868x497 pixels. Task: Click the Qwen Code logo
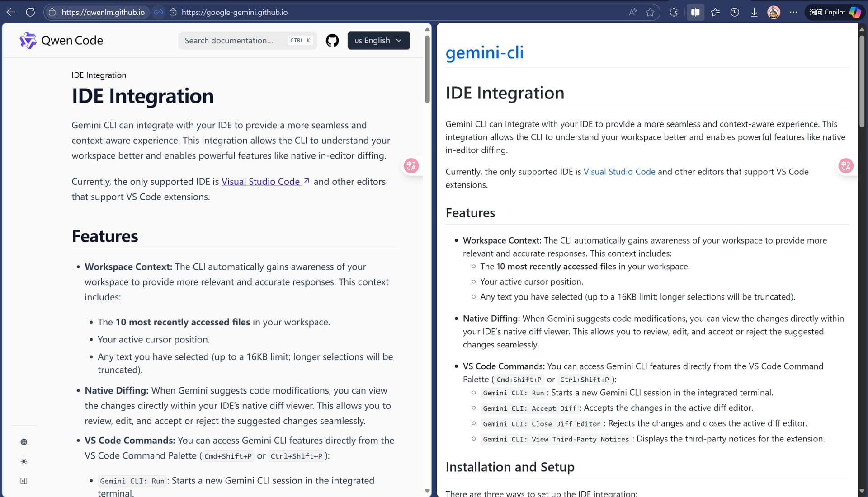(61, 40)
